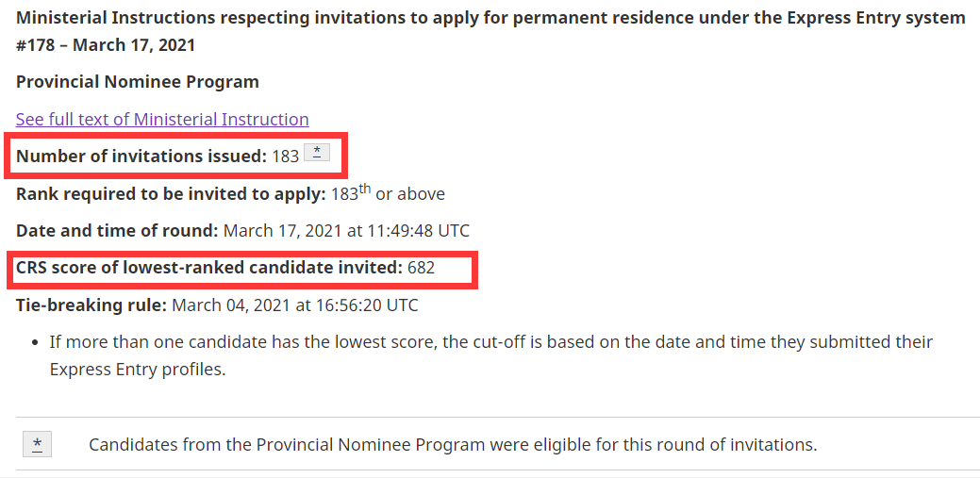Click the 'Tie-breaking rule' label
980x478 pixels.
(91, 305)
